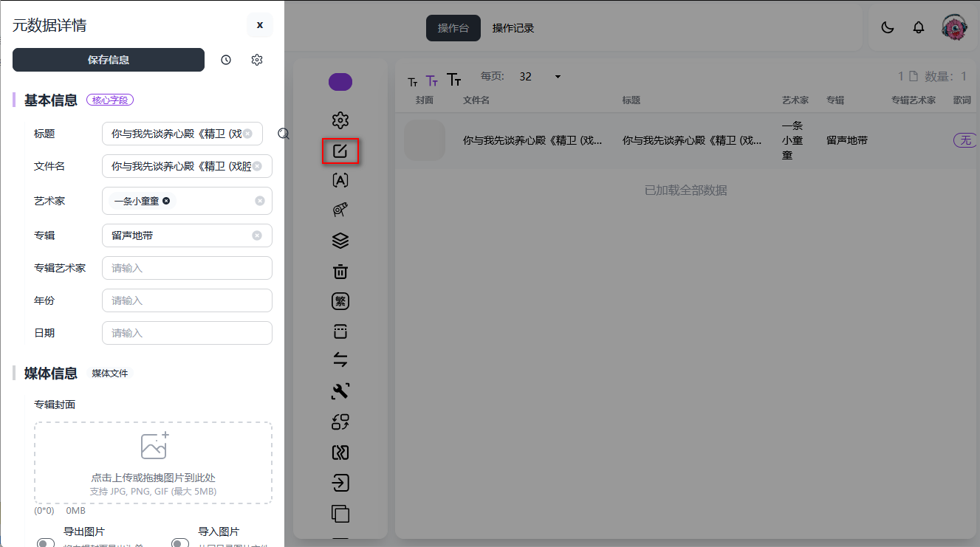This screenshot has height=547, width=980.
Task: Select the 繁 traditional Chinese converter
Action: click(x=340, y=300)
